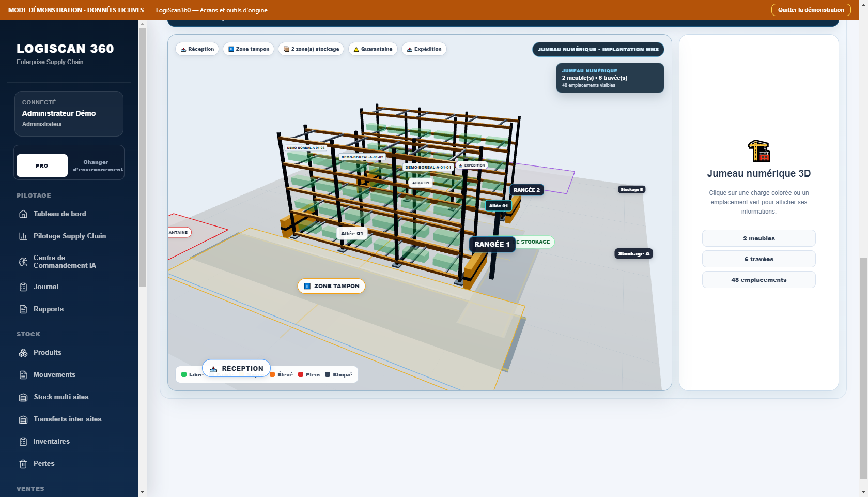This screenshot has width=868, height=497.
Task: Toggle the 2 zone(s) stockage filter chip
Action: [311, 49]
